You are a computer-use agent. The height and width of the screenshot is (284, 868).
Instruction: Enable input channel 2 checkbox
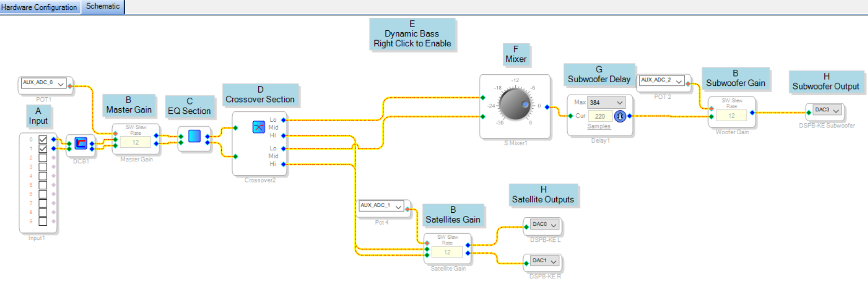coord(43,158)
